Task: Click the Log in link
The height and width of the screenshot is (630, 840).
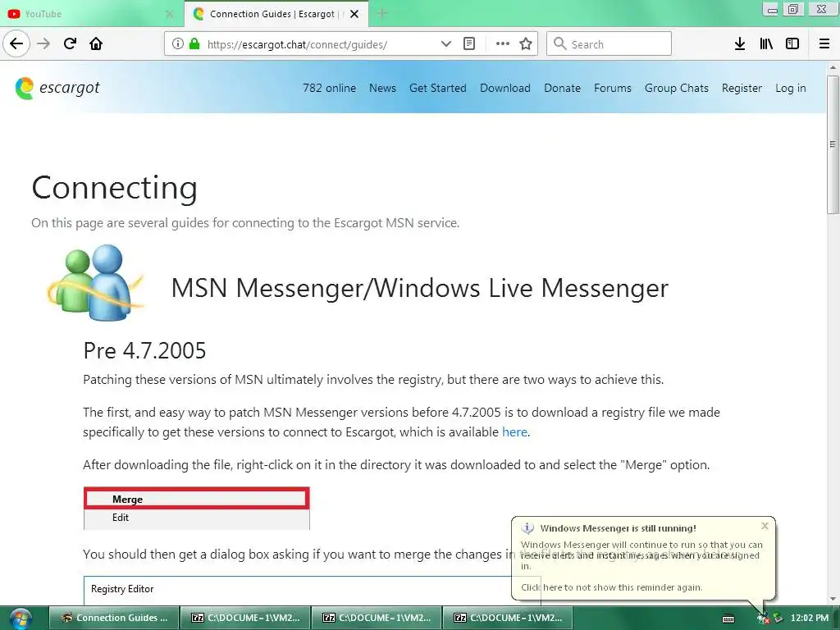Action: tap(790, 88)
